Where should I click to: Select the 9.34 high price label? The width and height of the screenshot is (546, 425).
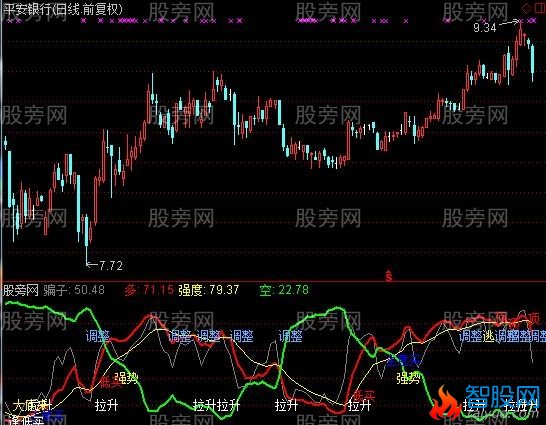click(485, 27)
